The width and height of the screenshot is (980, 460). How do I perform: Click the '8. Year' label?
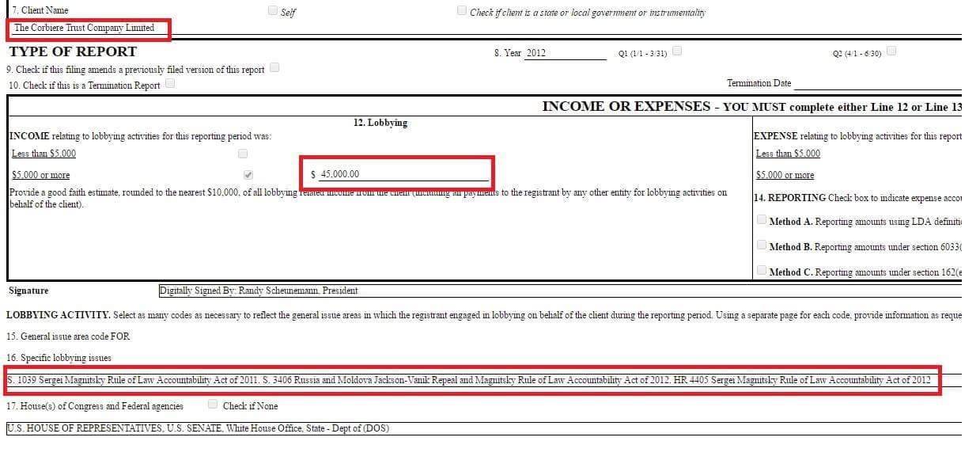(x=508, y=53)
